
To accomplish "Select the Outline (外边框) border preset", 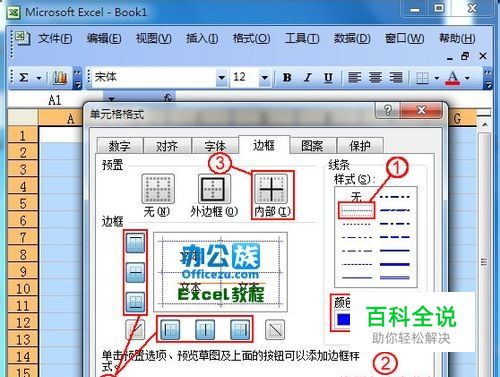I will click(x=214, y=189).
